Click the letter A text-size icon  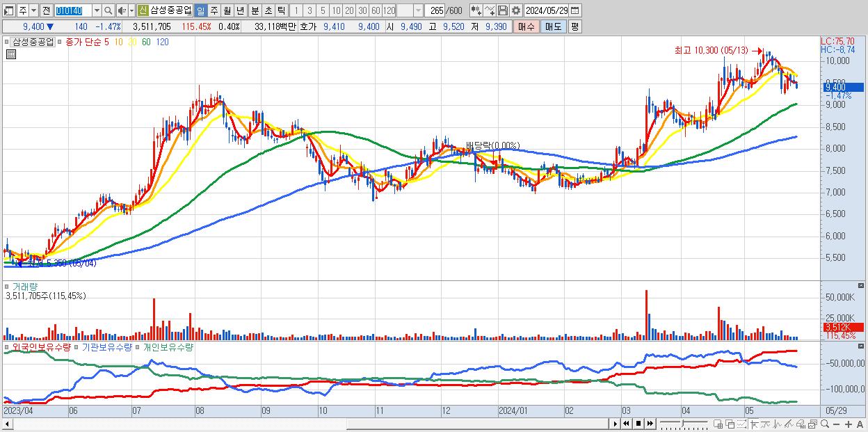860,424
